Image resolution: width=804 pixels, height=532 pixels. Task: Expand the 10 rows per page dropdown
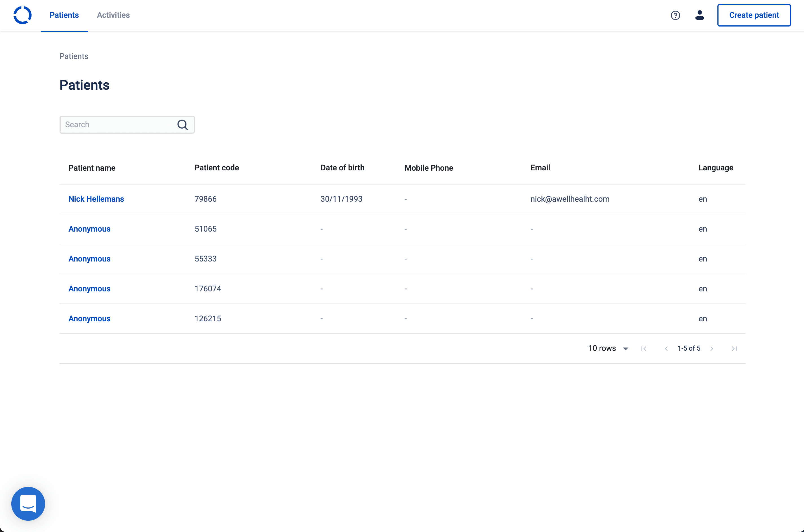coord(608,348)
